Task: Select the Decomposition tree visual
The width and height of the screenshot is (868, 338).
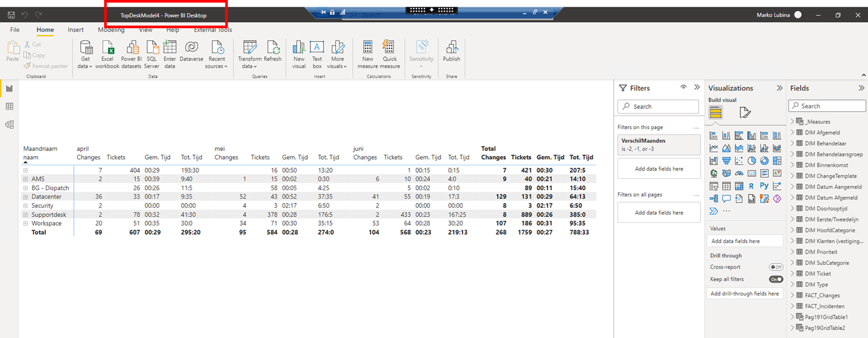Action: (714, 199)
